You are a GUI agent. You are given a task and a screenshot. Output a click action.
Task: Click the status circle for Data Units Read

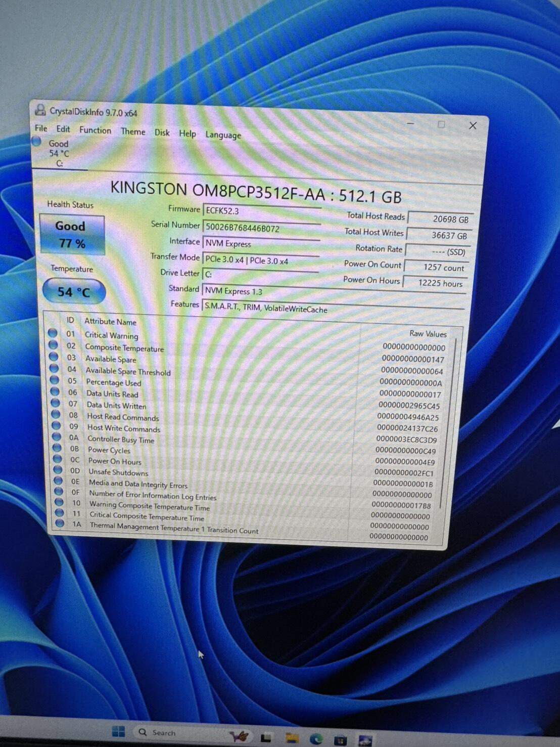pos(55,391)
